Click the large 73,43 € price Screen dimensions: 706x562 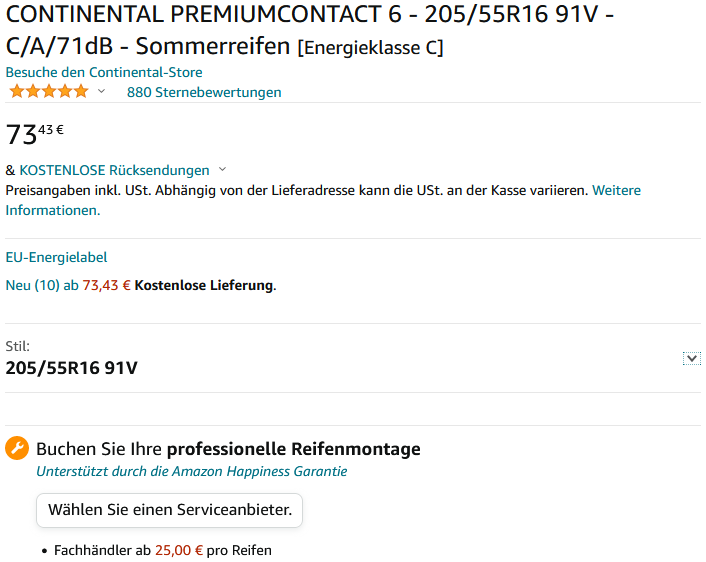tap(35, 134)
